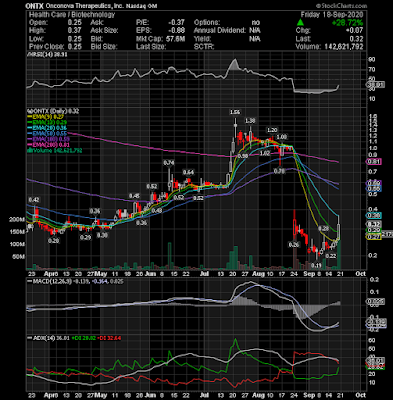Click the May label on the date axis
The image size is (393, 400).
tap(101, 274)
